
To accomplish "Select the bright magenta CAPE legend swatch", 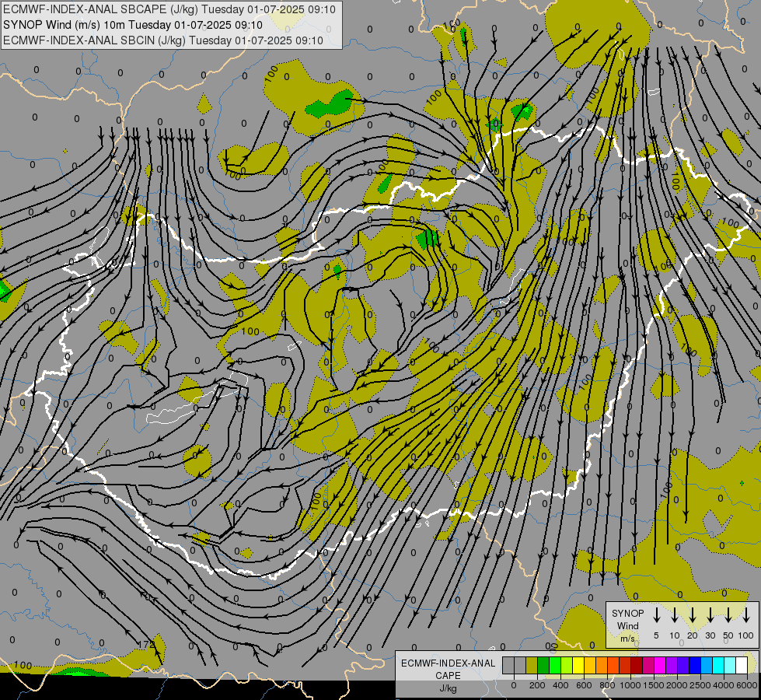I will coord(660,666).
